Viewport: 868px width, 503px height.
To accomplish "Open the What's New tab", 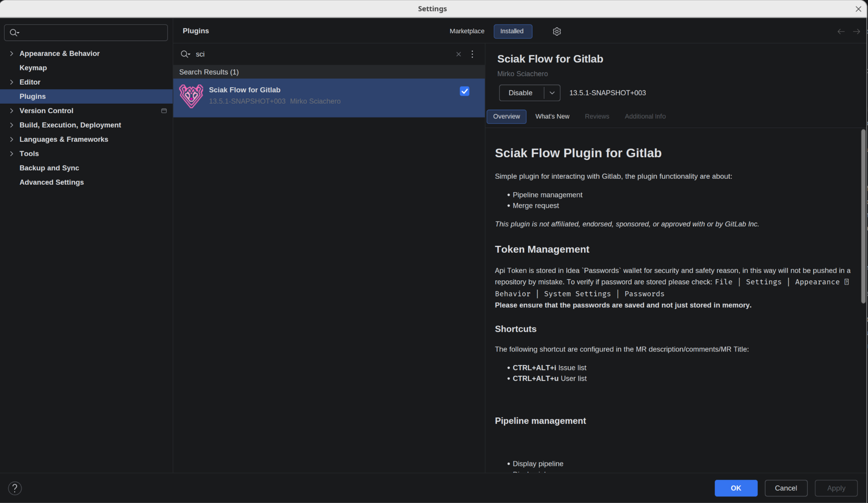I will (552, 116).
